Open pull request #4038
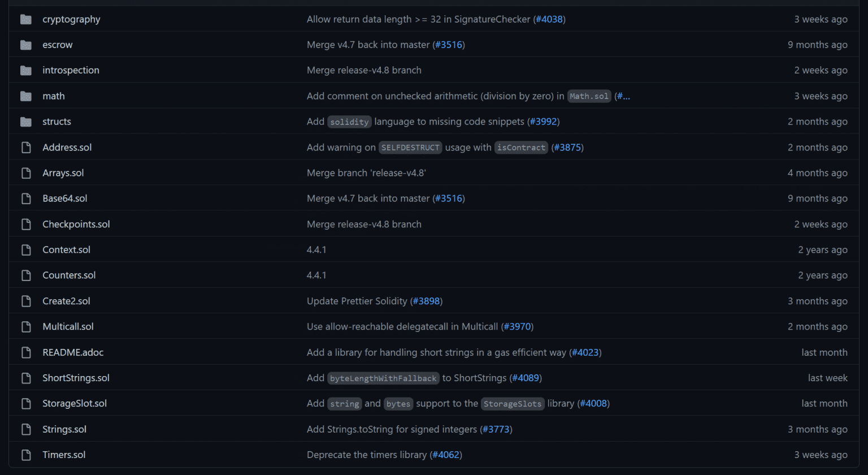868x475 pixels. point(548,19)
